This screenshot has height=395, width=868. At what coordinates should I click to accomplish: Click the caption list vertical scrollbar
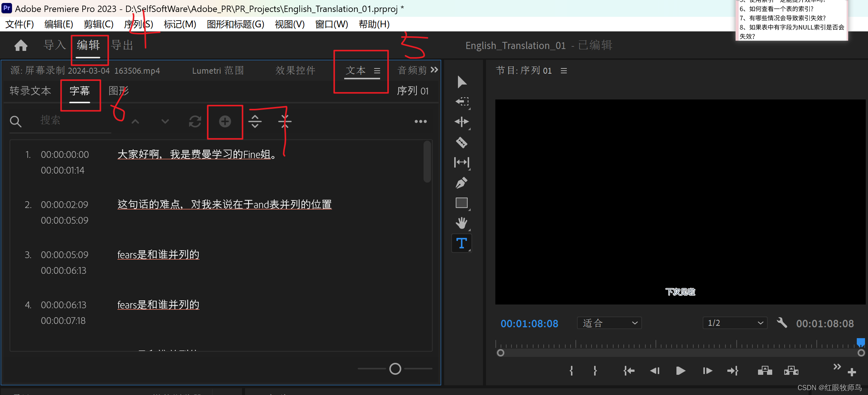(427, 162)
